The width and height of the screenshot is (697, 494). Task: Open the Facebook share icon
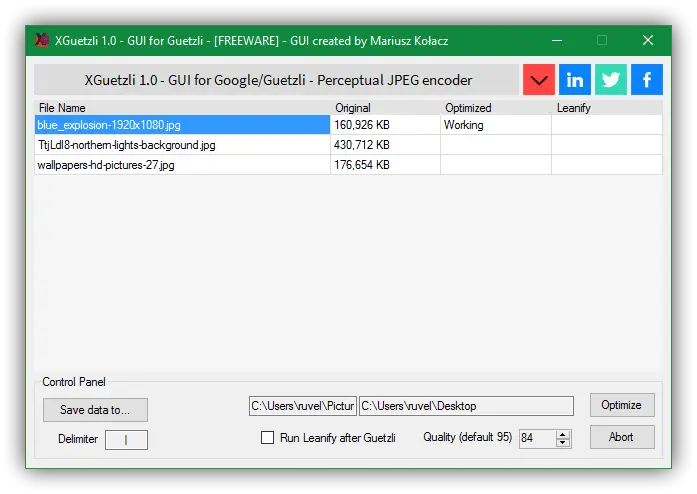(x=647, y=80)
